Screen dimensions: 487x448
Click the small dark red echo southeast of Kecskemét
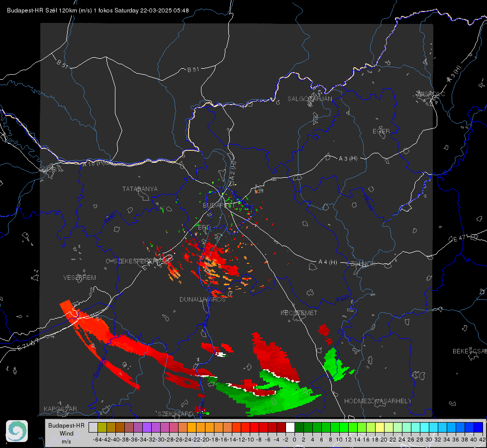point(324,330)
